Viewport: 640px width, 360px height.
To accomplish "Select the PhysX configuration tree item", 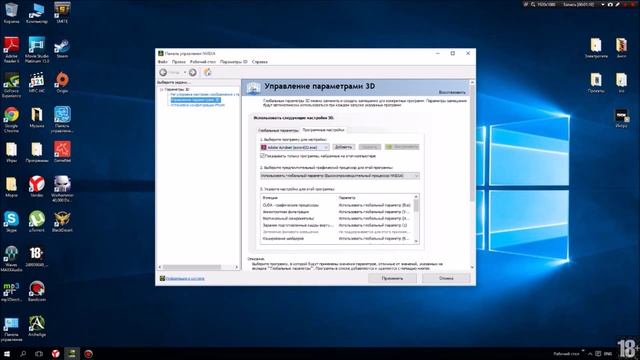I will click(198, 105).
